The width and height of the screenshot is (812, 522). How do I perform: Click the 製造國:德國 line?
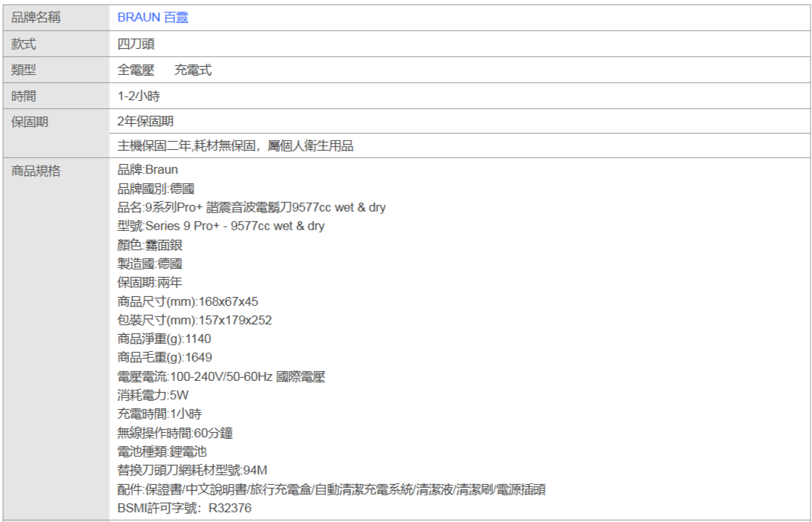(x=150, y=264)
